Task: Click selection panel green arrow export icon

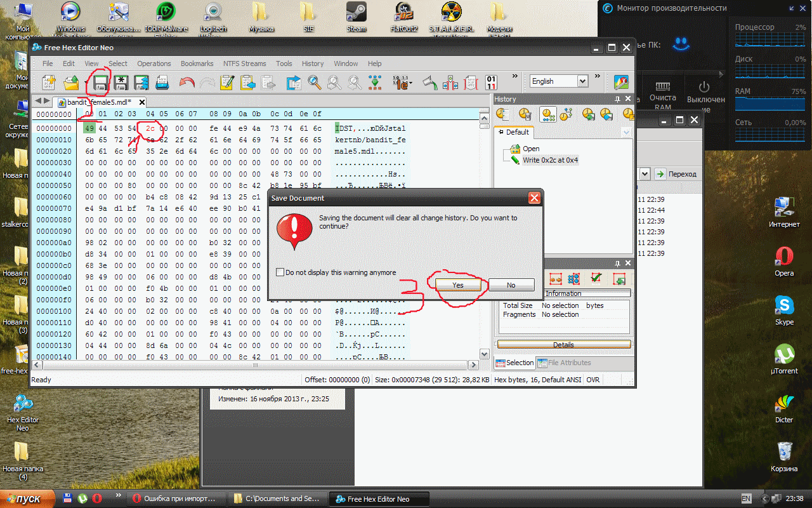Action: [x=620, y=279]
